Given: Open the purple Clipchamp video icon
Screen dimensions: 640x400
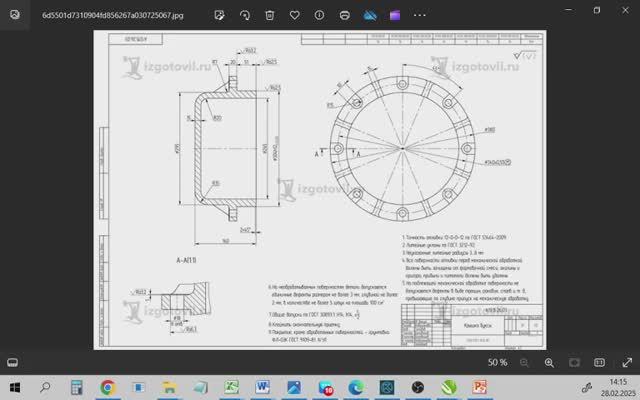Looking at the screenshot, I should pos(395,16).
